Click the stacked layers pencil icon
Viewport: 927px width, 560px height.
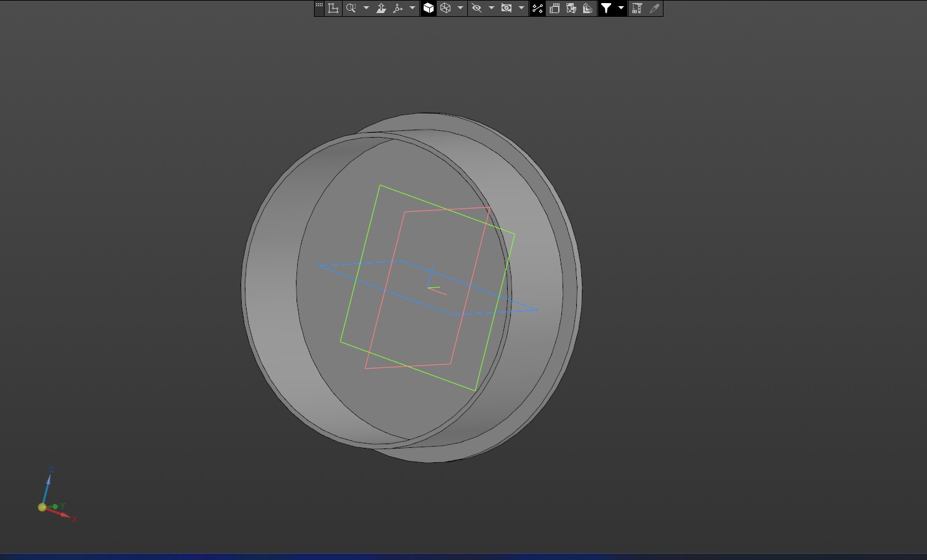coord(588,8)
